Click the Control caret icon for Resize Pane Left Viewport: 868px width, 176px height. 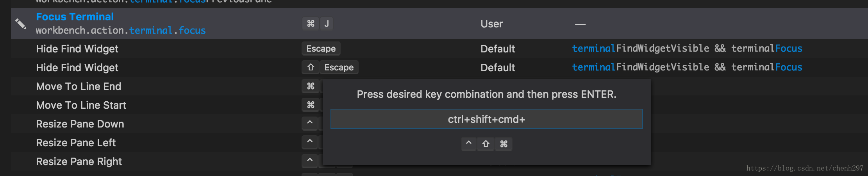tap(310, 142)
